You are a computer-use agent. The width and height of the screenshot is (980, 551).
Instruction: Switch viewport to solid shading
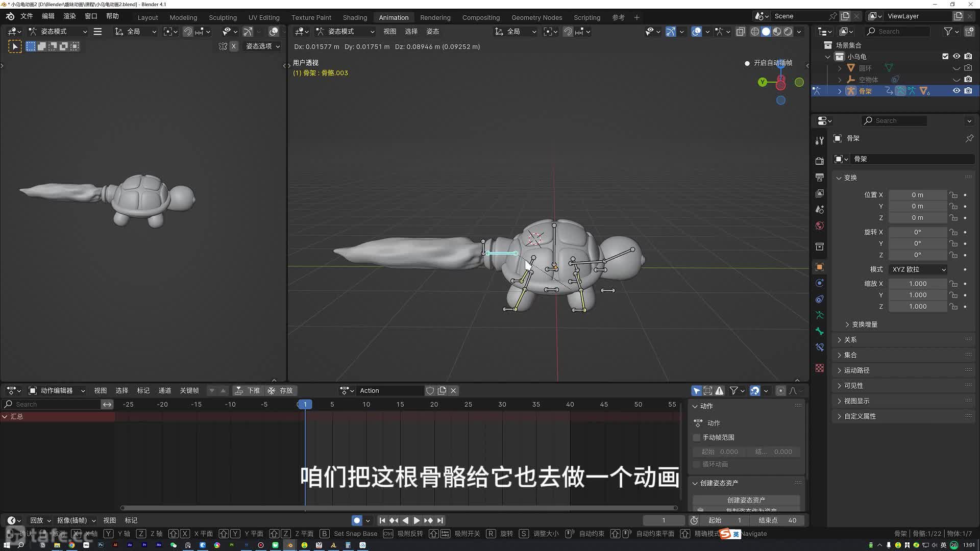(766, 32)
